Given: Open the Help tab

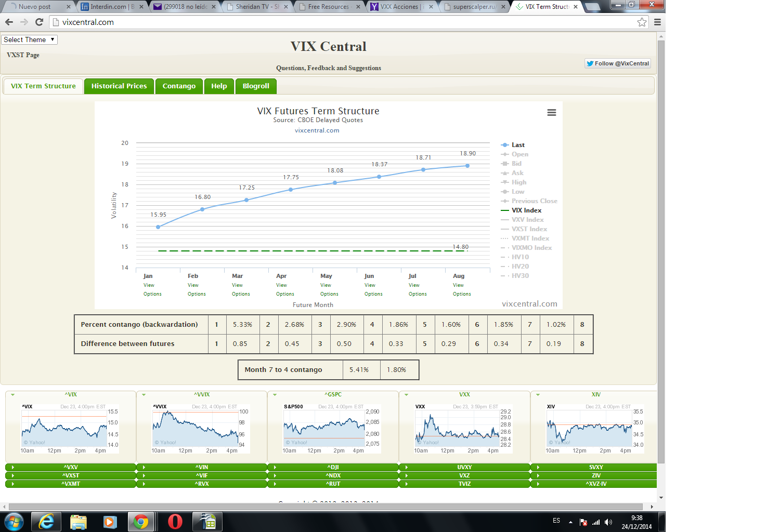Looking at the screenshot, I should (219, 86).
